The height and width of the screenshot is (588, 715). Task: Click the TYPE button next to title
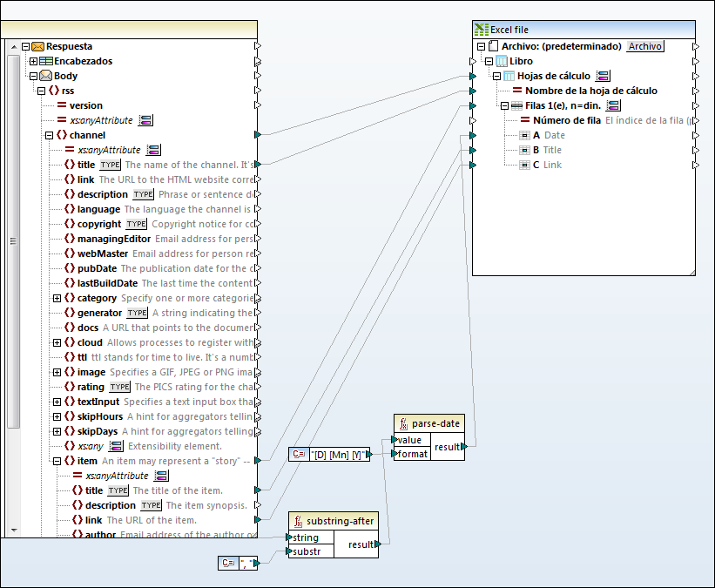point(110,164)
